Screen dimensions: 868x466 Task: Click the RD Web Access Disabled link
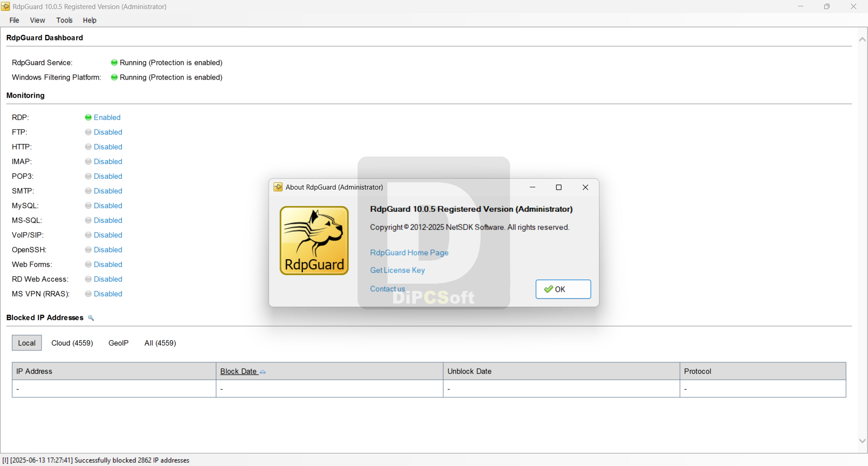tap(108, 279)
